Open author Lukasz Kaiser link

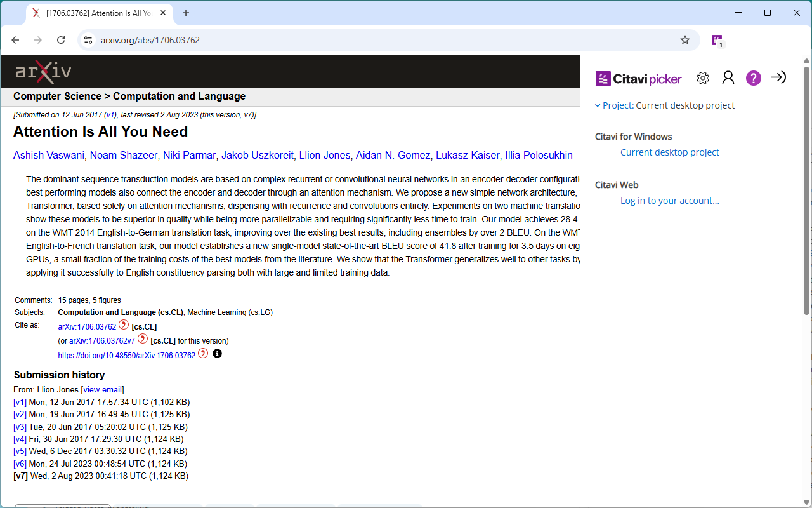click(468, 155)
